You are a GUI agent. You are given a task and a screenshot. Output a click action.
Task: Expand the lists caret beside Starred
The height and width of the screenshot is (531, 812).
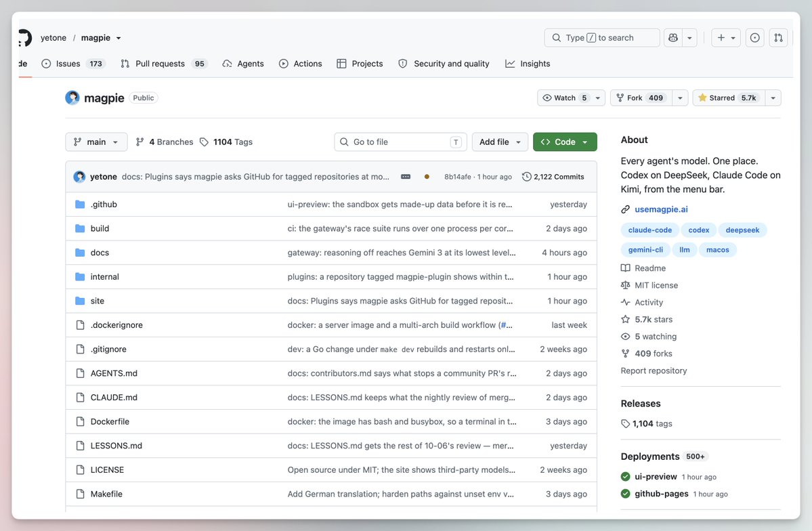point(773,98)
